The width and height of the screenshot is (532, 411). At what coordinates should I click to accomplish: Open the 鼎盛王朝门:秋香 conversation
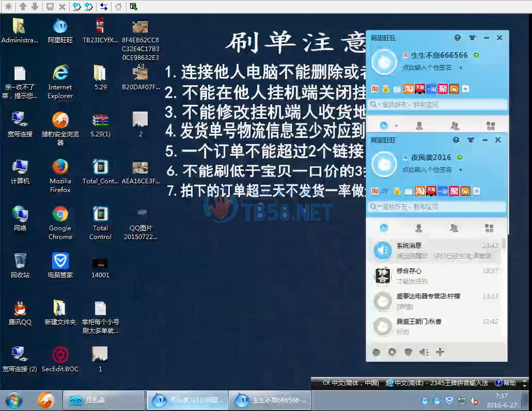[x=435, y=326]
